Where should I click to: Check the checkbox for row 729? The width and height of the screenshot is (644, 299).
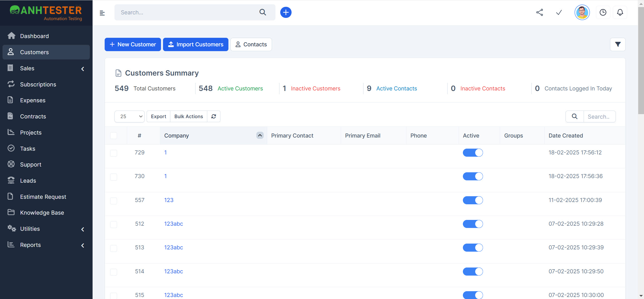[x=113, y=153]
